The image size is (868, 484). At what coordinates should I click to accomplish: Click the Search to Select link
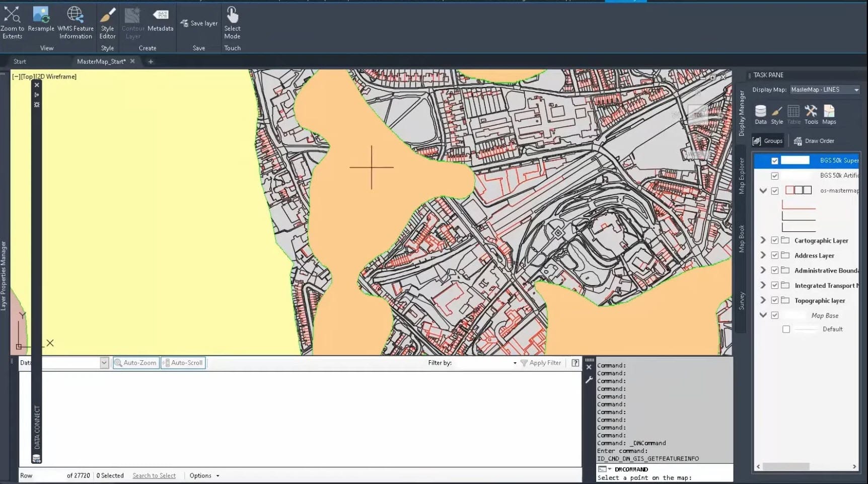pyautogui.click(x=154, y=475)
